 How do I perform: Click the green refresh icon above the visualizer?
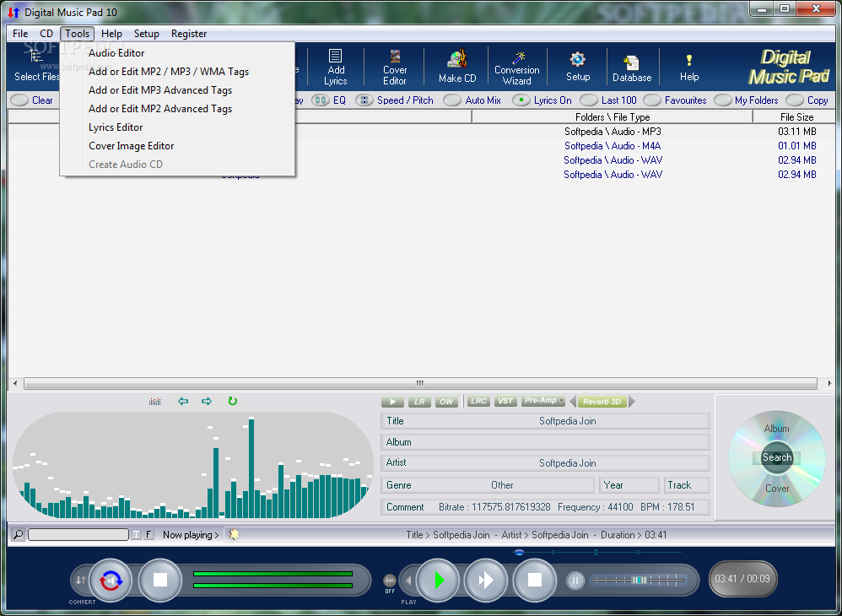[x=233, y=401]
